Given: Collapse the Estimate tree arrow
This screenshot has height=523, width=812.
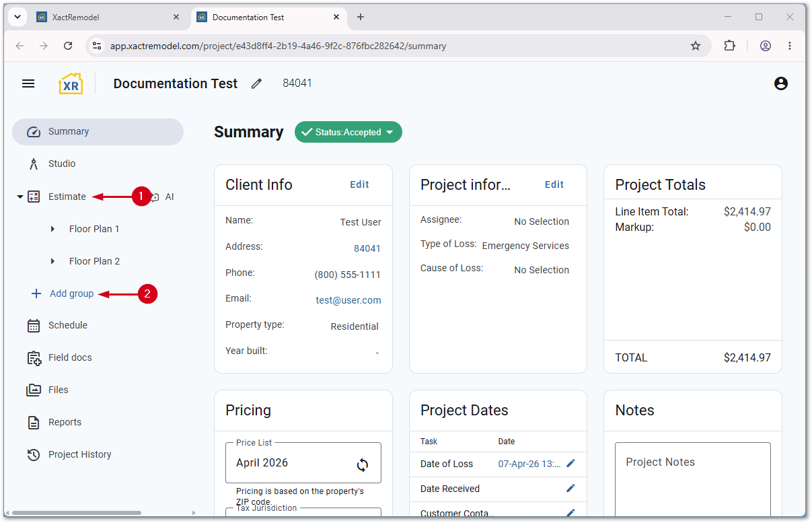Looking at the screenshot, I should point(20,197).
